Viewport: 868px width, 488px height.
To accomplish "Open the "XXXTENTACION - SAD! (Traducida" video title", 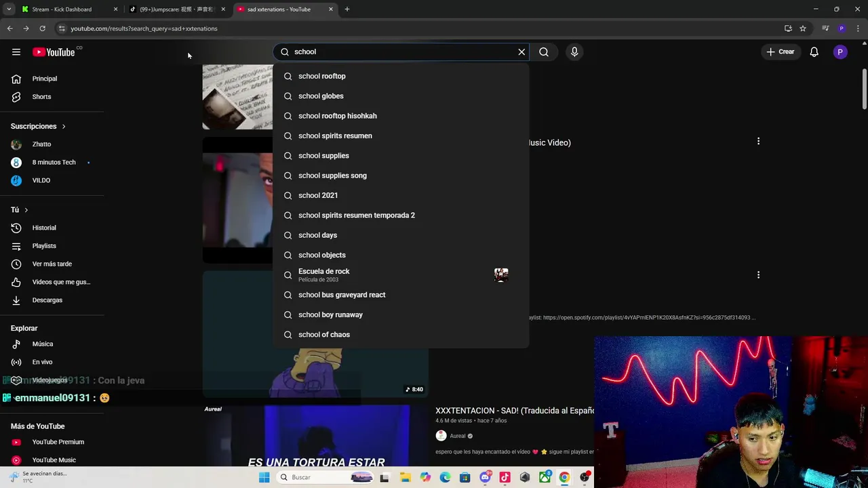I will (515, 411).
